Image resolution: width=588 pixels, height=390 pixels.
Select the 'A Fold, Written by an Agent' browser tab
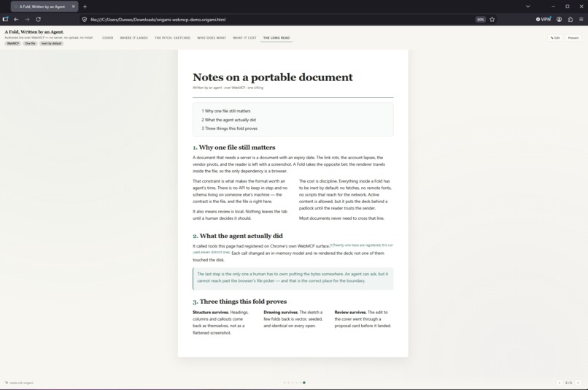coord(45,7)
